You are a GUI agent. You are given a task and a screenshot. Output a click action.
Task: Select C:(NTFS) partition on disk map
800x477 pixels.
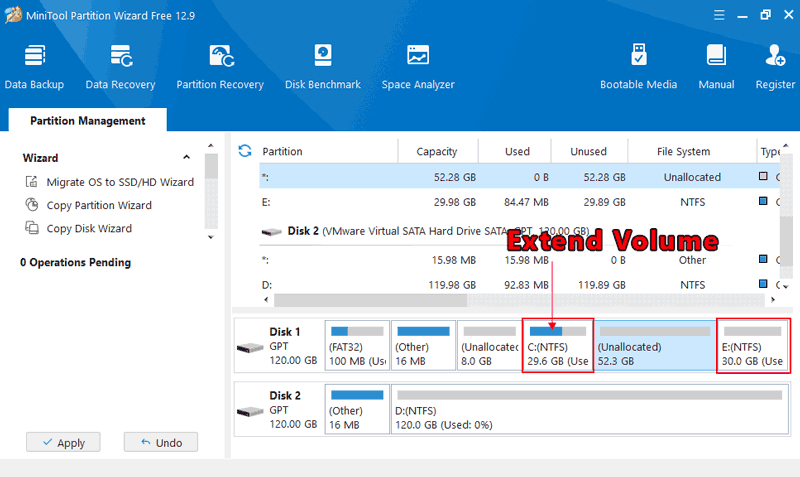[x=558, y=346]
